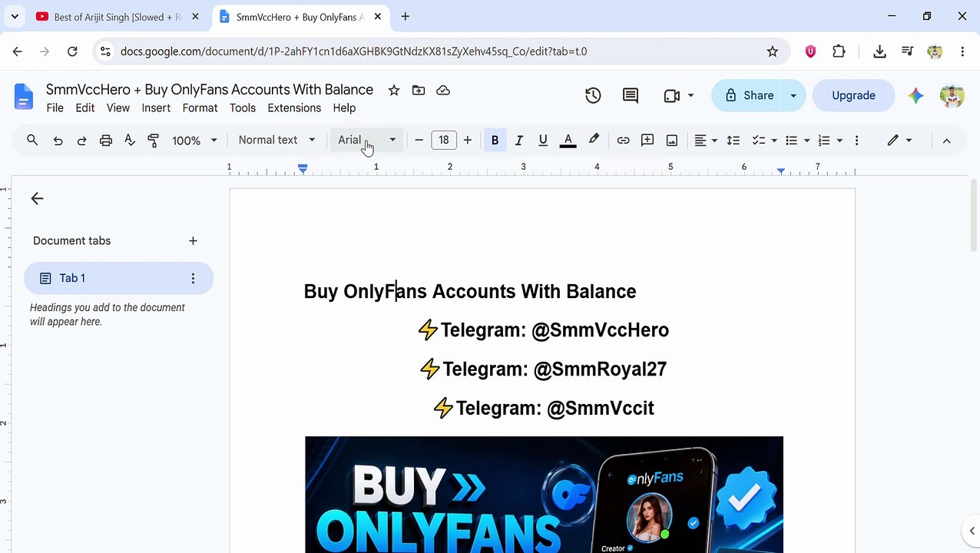Open the View menu
Image resolution: width=980 pixels, height=553 pixels.
pos(118,108)
